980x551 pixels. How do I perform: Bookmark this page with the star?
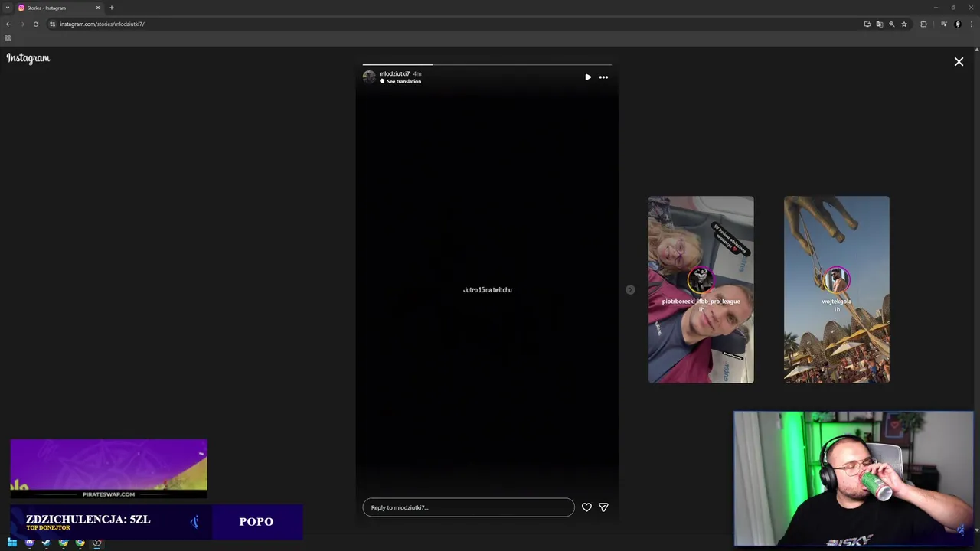[x=903, y=24]
